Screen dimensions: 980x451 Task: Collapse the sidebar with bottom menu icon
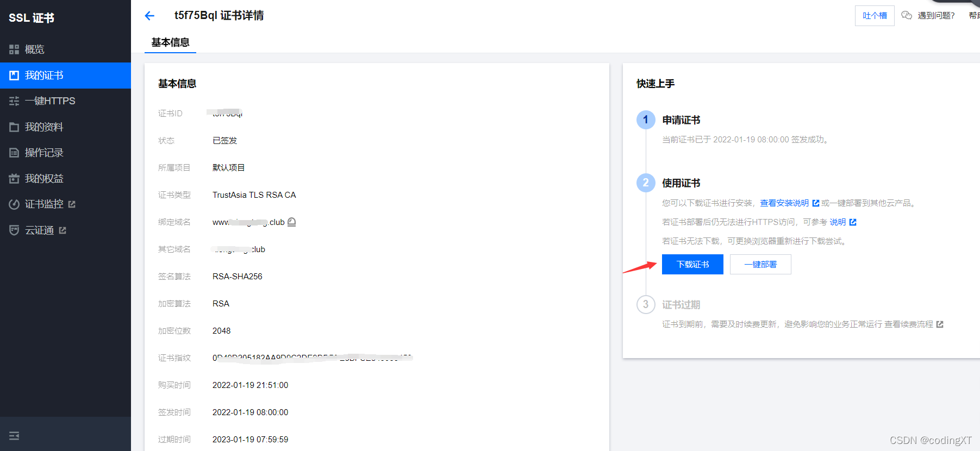(14, 436)
